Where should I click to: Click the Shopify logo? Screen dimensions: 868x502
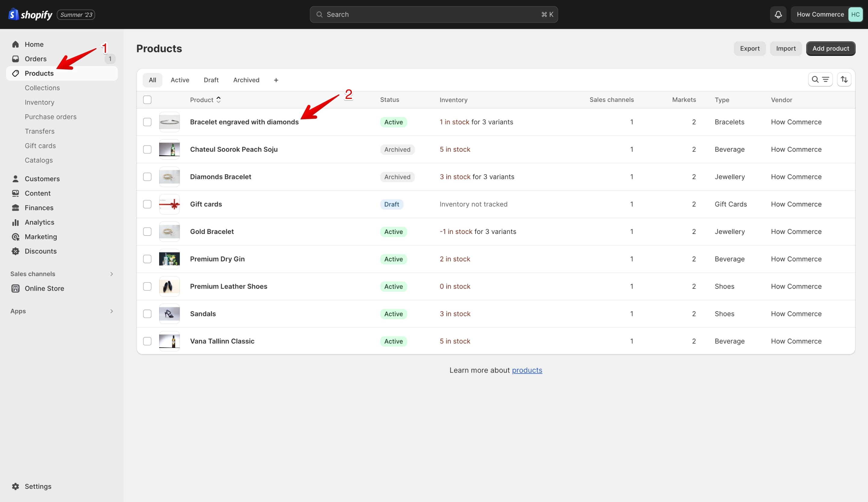click(x=30, y=14)
